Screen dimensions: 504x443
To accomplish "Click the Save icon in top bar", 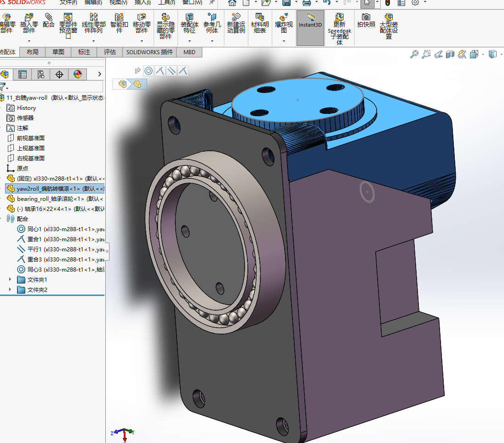I will pos(286,3).
